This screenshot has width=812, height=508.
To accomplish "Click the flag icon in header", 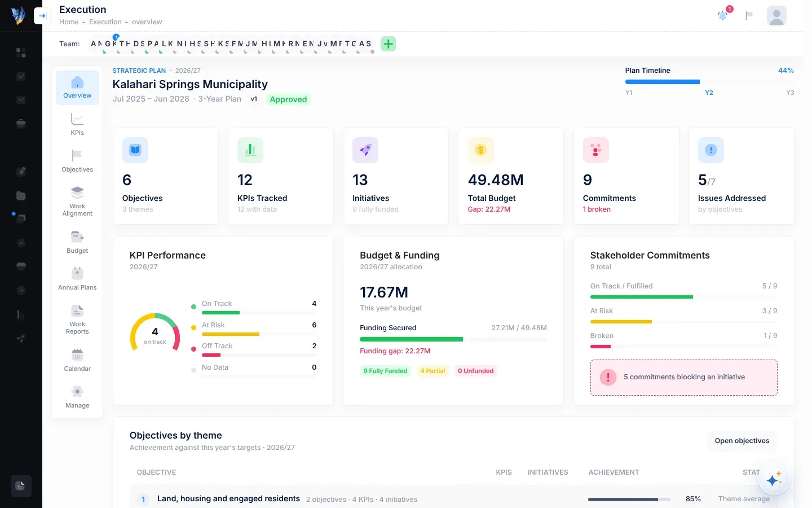I will (749, 15).
